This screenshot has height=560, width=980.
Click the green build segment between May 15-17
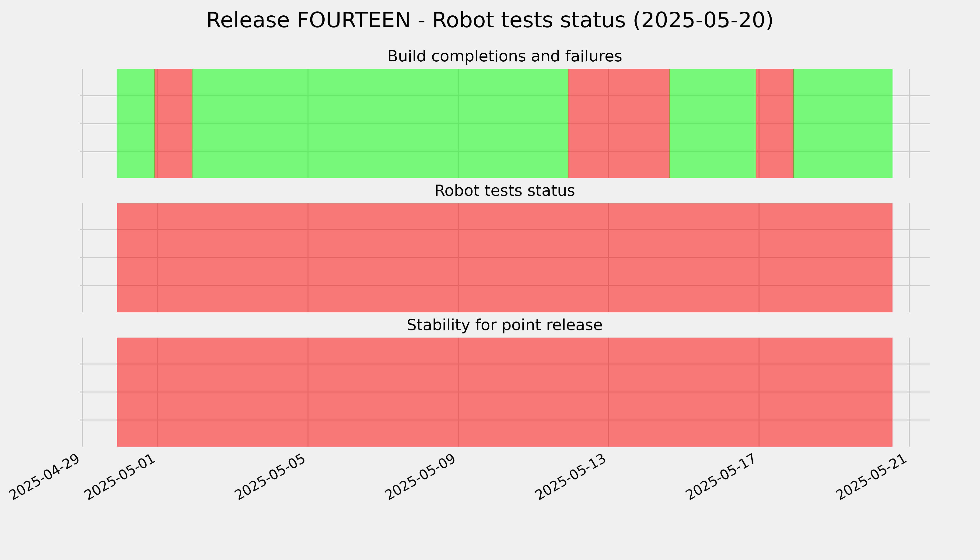click(x=713, y=123)
